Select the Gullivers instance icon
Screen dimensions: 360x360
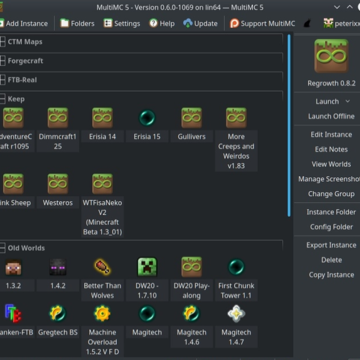click(192, 118)
